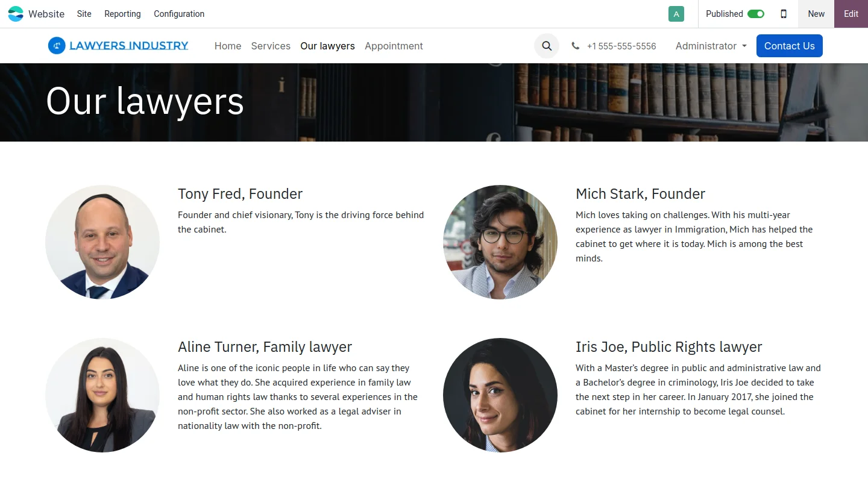Click the phone number +1 555-555-5556
The width and height of the screenshot is (868, 488).
[x=621, y=46]
